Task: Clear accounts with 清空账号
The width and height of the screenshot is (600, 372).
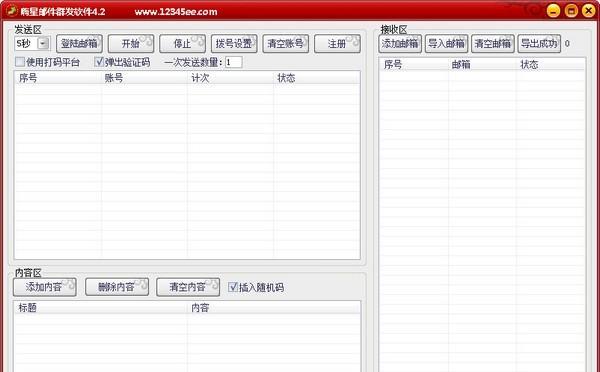Action: (x=285, y=44)
